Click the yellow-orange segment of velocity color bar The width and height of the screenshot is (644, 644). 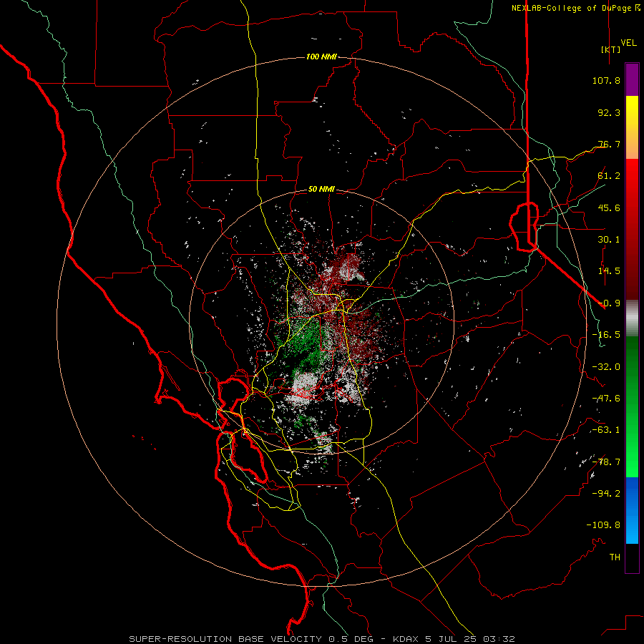pyautogui.click(x=632, y=127)
